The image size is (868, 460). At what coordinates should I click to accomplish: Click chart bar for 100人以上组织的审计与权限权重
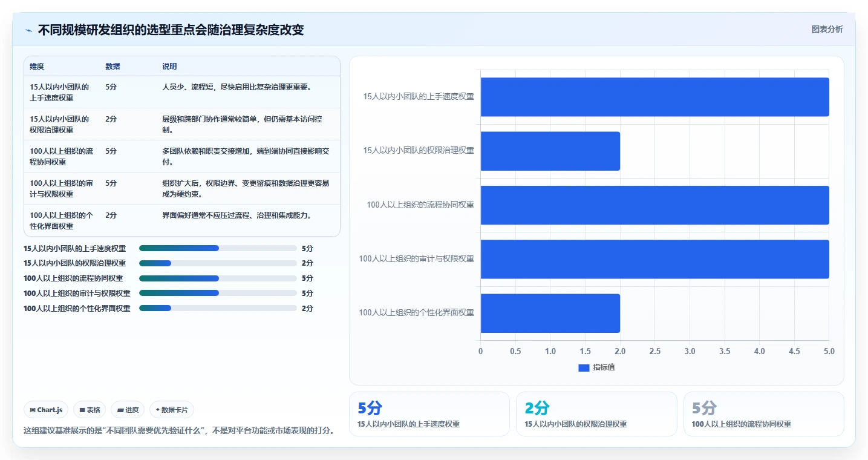click(654, 259)
